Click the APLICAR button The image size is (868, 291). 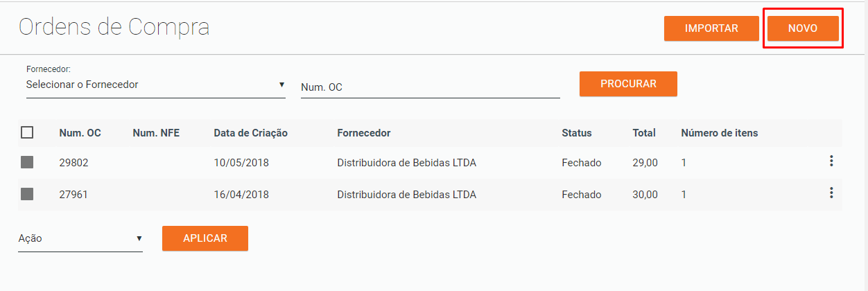pyautogui.click(x=205, y=238)
